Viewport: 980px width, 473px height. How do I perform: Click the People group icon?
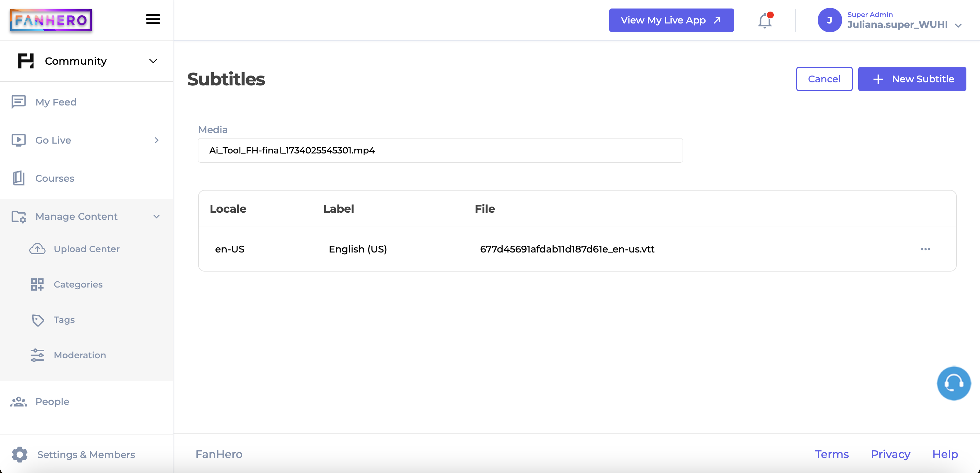pyautogui.click(x=19, y=402)
